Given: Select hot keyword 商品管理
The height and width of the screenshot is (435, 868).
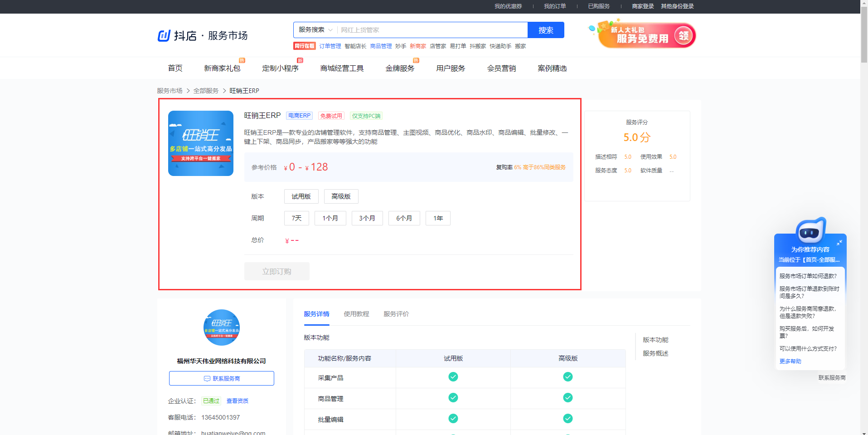Looking at the screenshot, I should (x=381, y=46).
